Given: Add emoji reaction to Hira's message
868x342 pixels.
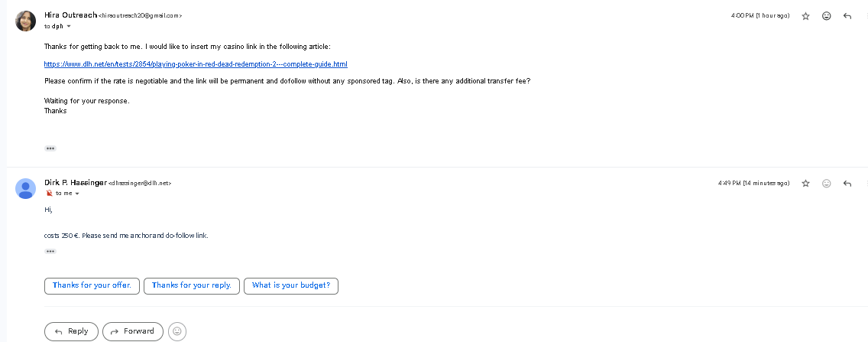Looking at the screenshot, I should (827, 16).
